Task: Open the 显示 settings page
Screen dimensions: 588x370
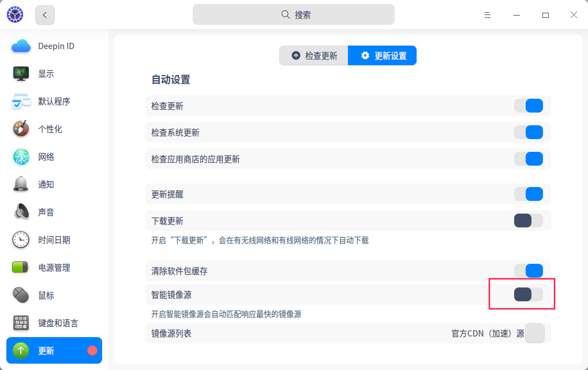Action: point(54,73)
